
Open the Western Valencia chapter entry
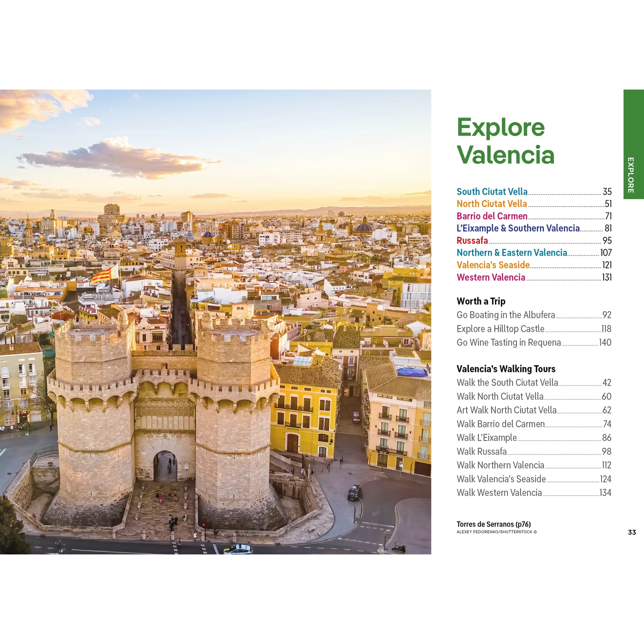491,277
